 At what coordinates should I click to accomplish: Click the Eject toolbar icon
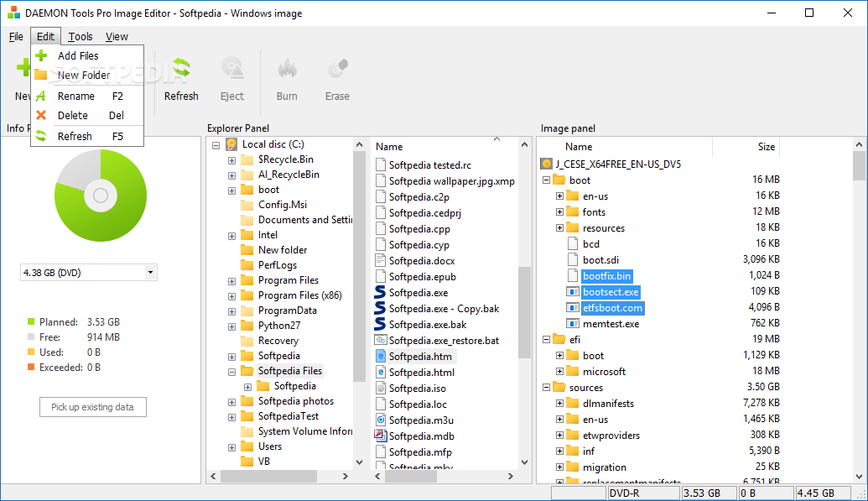tap(232, 68)
